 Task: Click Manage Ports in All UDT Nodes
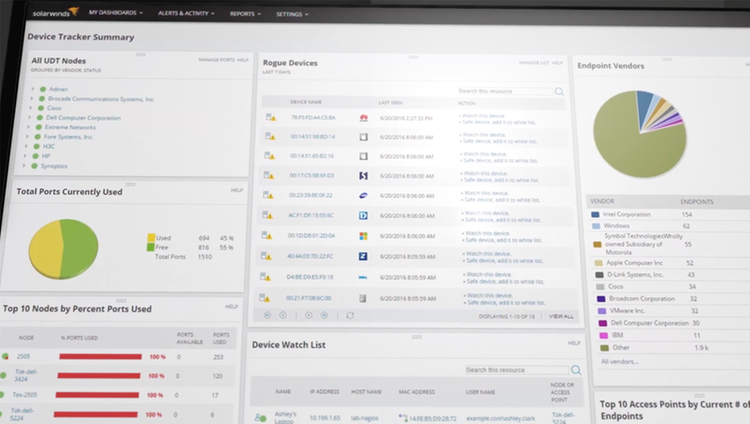217,60
